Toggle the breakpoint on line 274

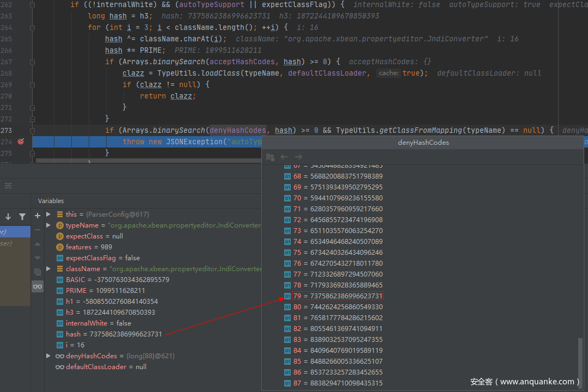pyautogui.click(x=21, y=142)
